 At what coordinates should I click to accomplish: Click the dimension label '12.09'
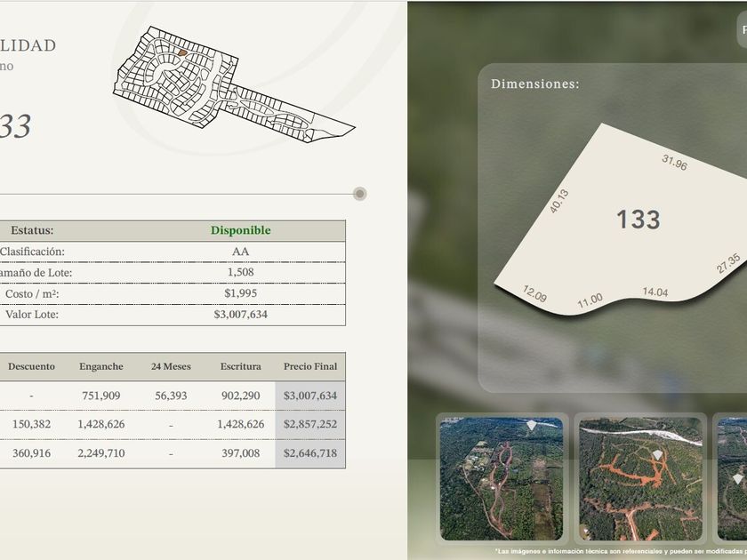click(534, 294)
